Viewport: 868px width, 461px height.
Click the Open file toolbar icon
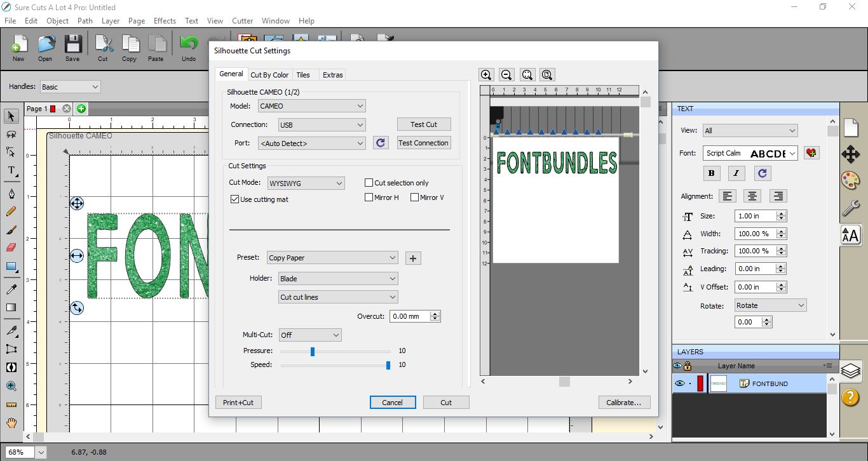[45, 48]
